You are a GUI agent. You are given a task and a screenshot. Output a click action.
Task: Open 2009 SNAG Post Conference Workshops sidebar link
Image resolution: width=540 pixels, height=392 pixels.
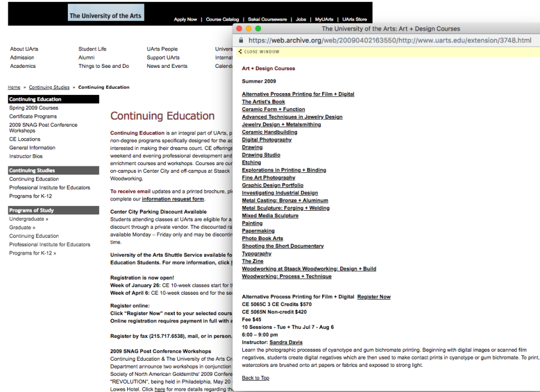(43, 128)
